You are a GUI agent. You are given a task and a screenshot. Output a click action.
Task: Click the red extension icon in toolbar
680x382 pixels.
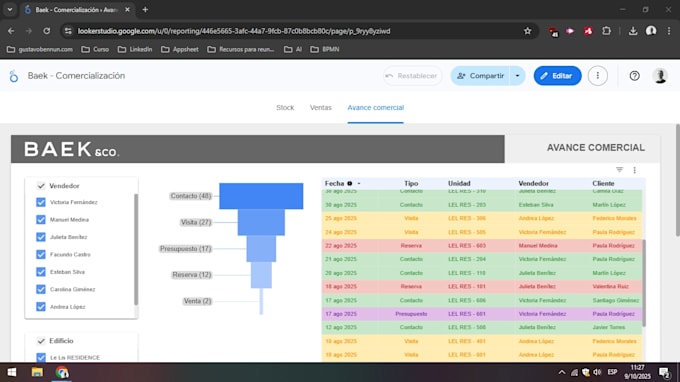coord(588,31)
